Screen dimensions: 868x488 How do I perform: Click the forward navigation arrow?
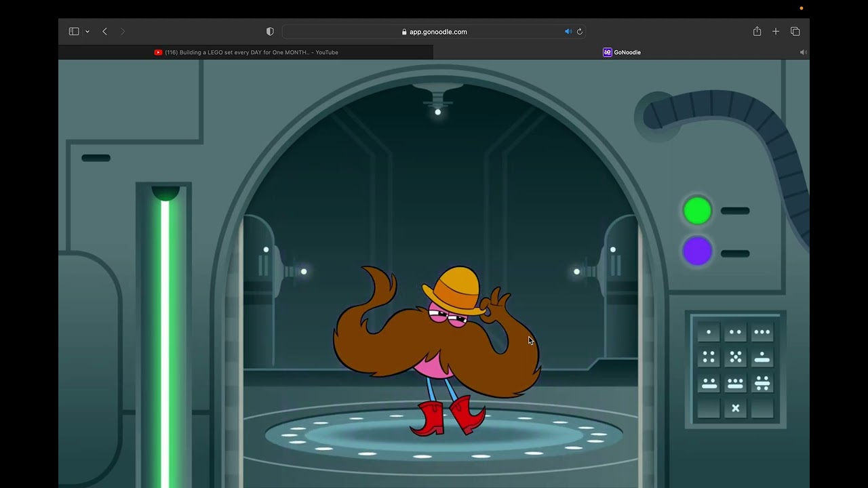(x=123, y=31)
